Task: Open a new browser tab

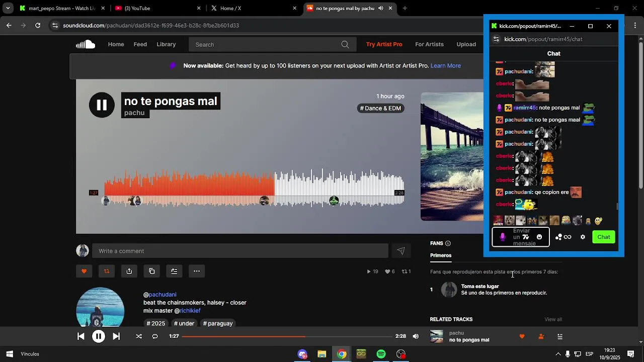Action: [405, 8]
